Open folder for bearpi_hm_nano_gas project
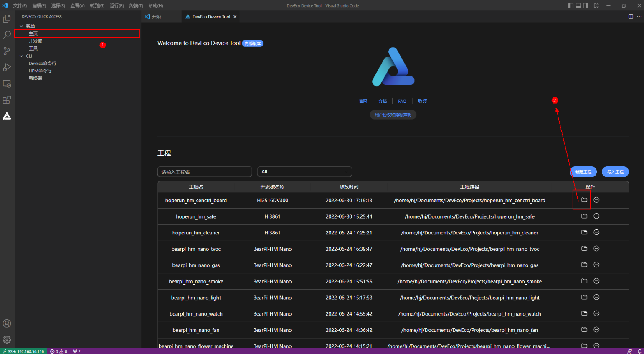644x354 pixels. point(584,265)
